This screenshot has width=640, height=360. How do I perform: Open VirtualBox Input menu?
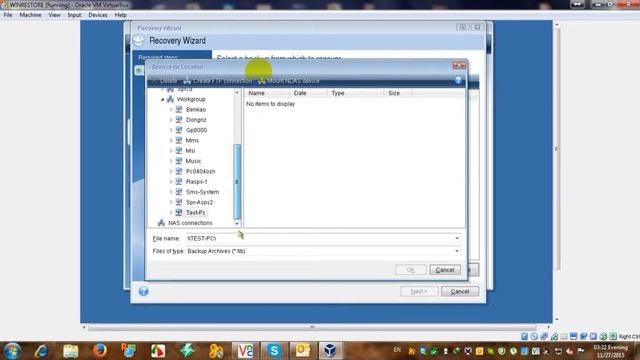[74, 15]
